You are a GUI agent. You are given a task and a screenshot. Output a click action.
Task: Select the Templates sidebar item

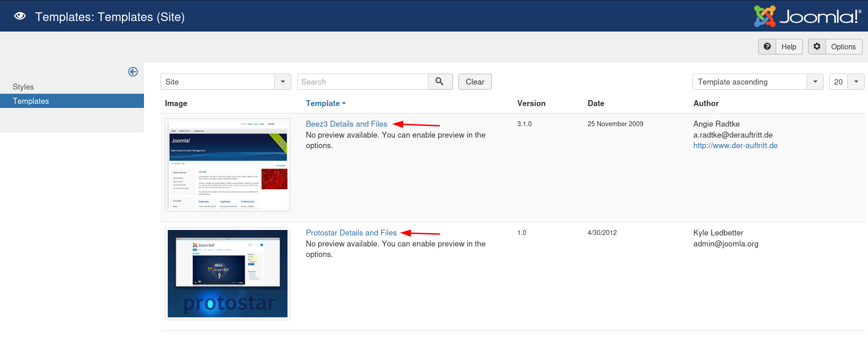31,101
